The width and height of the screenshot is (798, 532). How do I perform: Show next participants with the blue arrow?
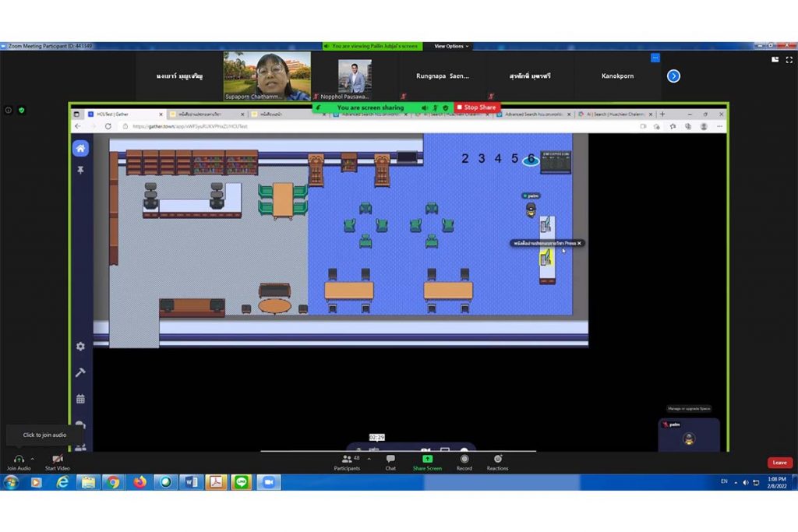(x=673, y=76)
